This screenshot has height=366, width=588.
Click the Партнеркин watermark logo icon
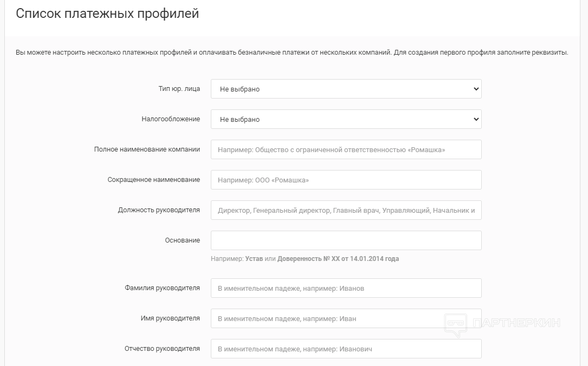point(456,325)
